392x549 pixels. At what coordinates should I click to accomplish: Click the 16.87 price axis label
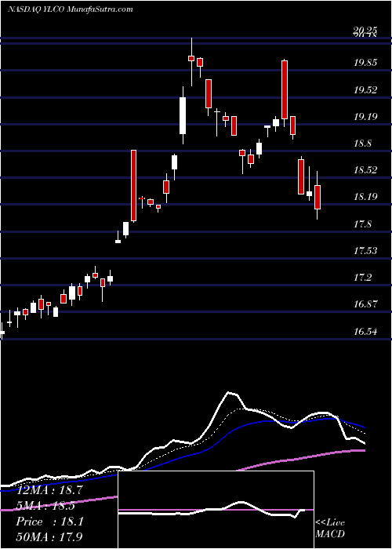(x=365, y=304)
